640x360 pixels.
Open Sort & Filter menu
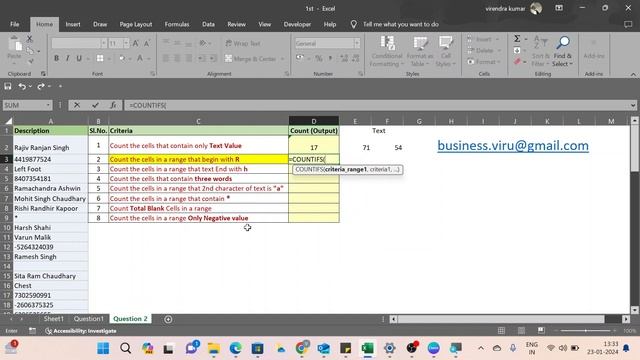[x=540, y=51]
